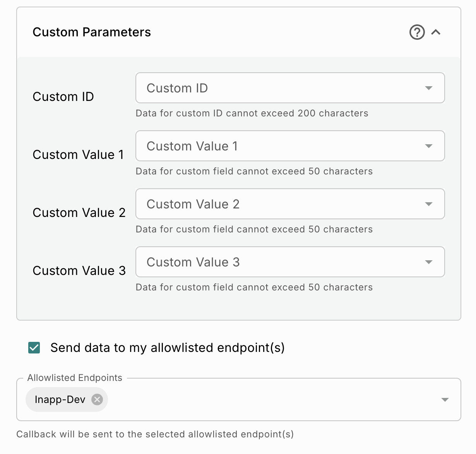Click the Custom Value 1 dropdown arrow
The height and width of the screenshot is (454, 476).
[428, 146]
